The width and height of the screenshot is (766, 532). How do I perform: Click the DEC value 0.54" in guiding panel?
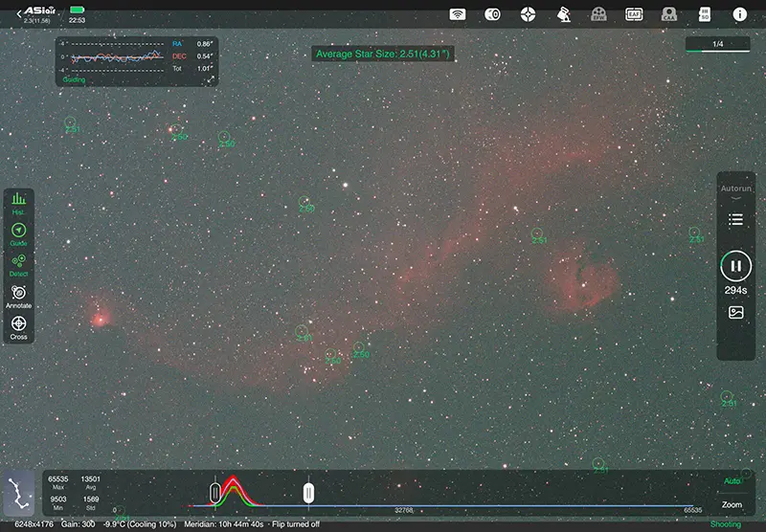(x=205, y=56)
